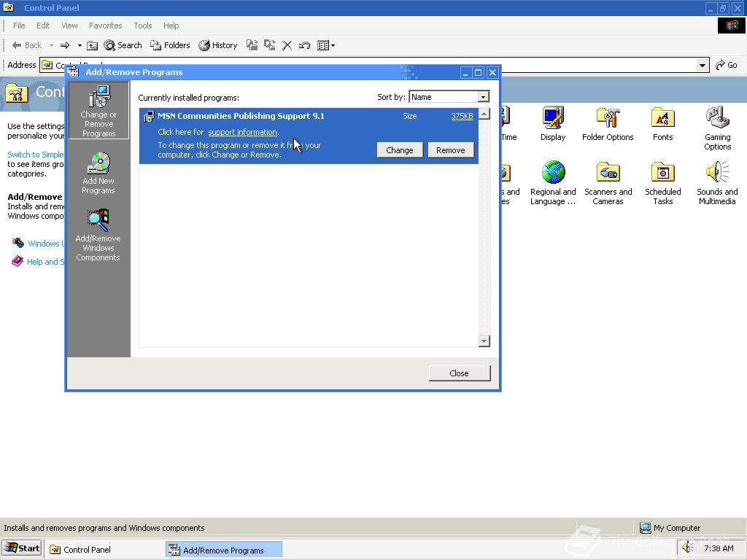Close the Add/Remove Programs dialog via Close button
The width and height of the screenshot is (747, 560).
[x=460, y=373]
